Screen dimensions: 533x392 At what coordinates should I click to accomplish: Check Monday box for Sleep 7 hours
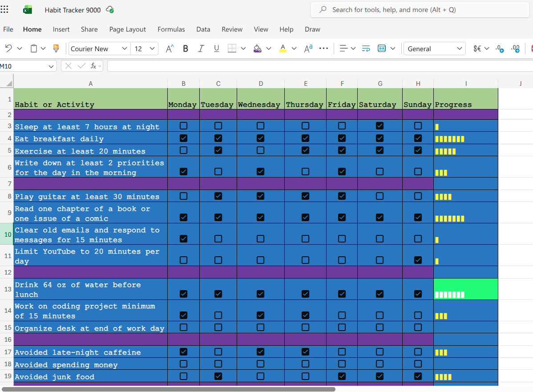point(184,126)
